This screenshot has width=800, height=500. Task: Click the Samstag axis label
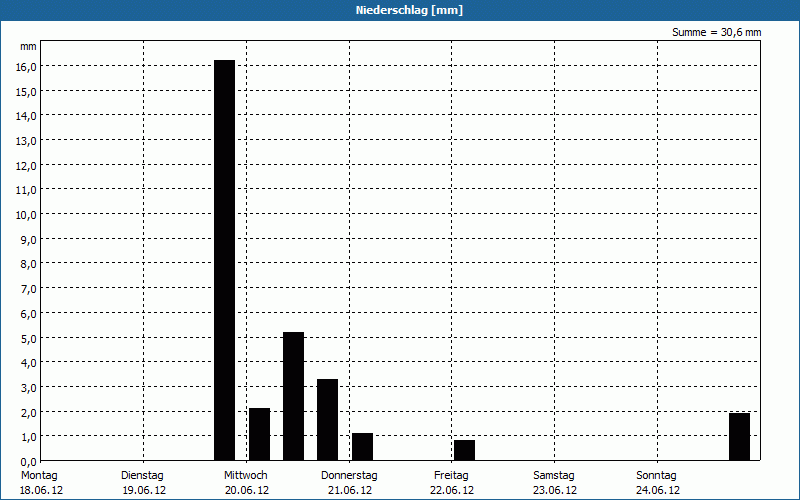[x=554, y=476]
